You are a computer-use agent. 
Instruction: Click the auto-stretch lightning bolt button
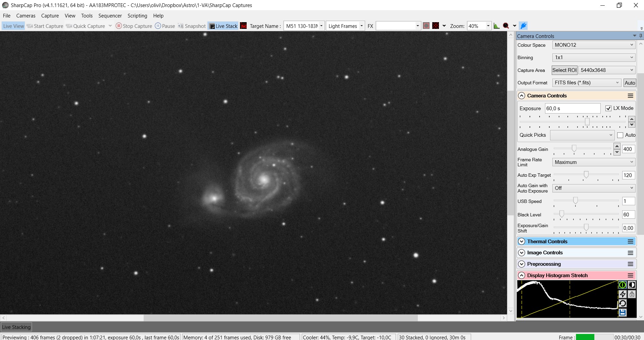pos(623,294)
